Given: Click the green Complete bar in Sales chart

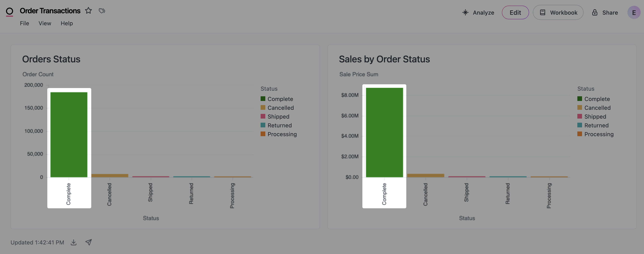Looking at the screenshot, I should 384,132.
